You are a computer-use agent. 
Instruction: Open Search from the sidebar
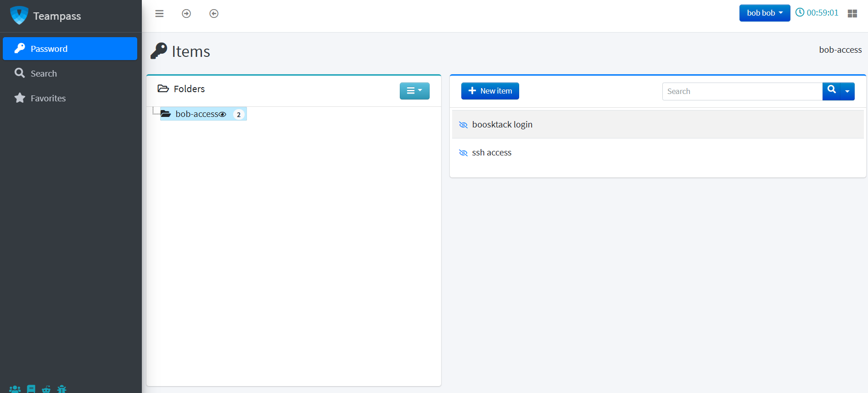click(70, 73)
